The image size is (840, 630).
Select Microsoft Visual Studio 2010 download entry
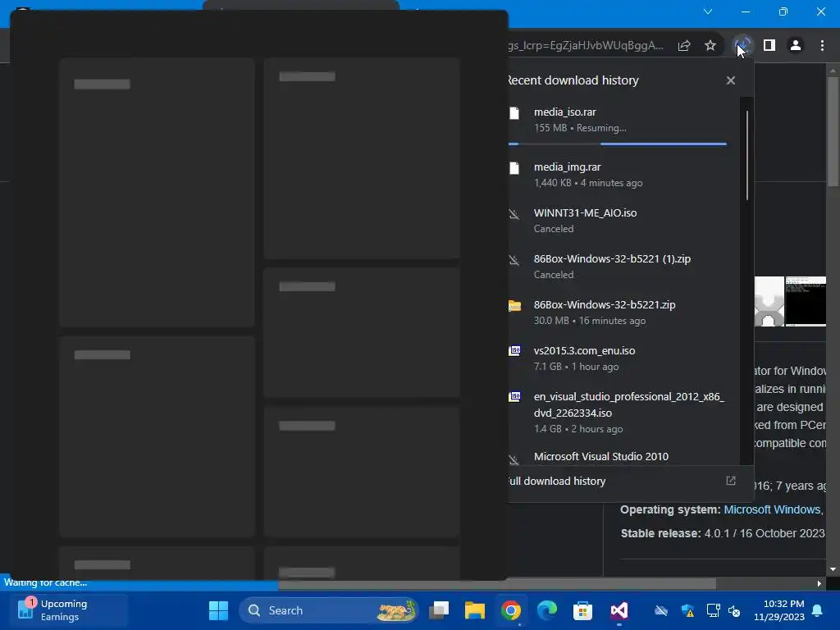pyautogui.click(x=624, y=456)
